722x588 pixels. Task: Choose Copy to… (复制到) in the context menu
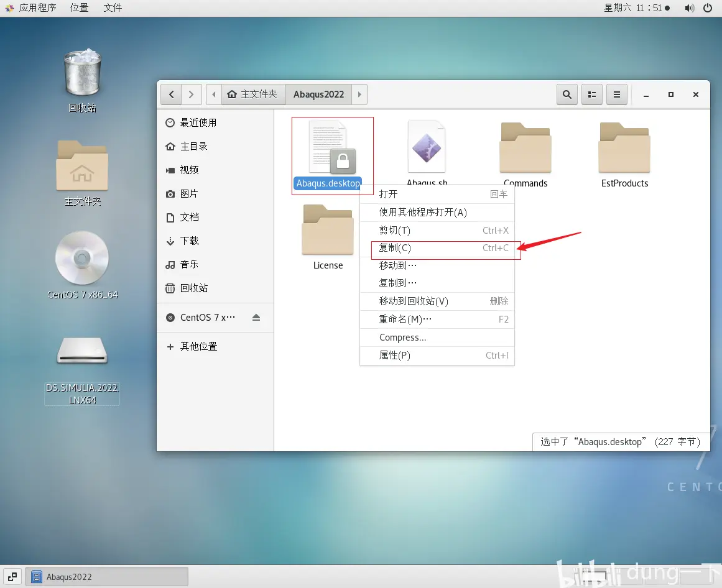pyautogui.click(x=437, y=283)
